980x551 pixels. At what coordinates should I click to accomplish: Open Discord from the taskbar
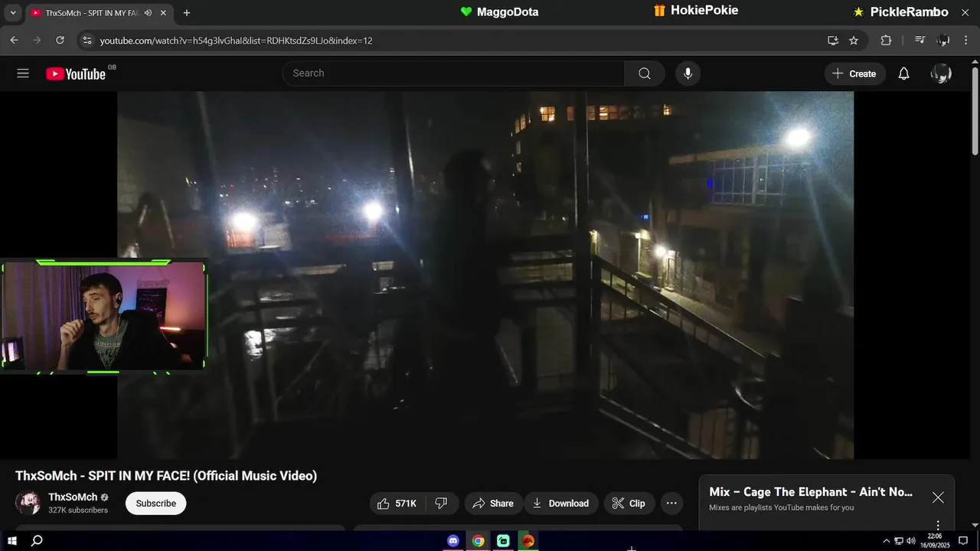point(452,541)
